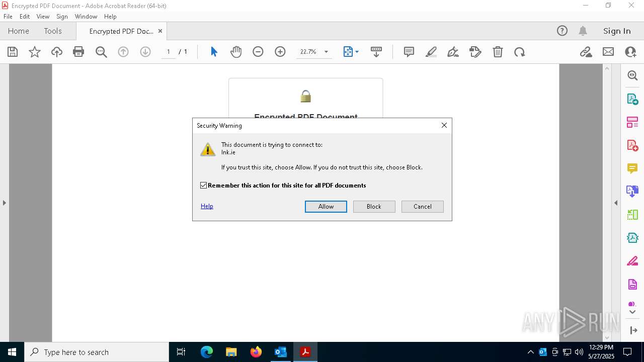Open Help question mark icon
The height and width of the screenshot is (362, 644).
(x=562, y=31)
